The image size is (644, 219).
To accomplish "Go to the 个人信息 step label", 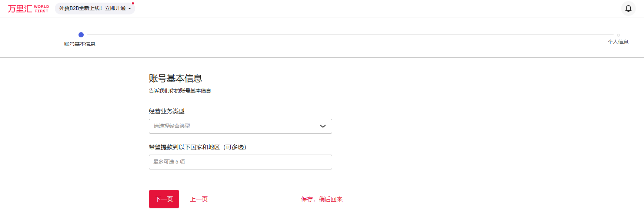I will [x=618, y=42].
